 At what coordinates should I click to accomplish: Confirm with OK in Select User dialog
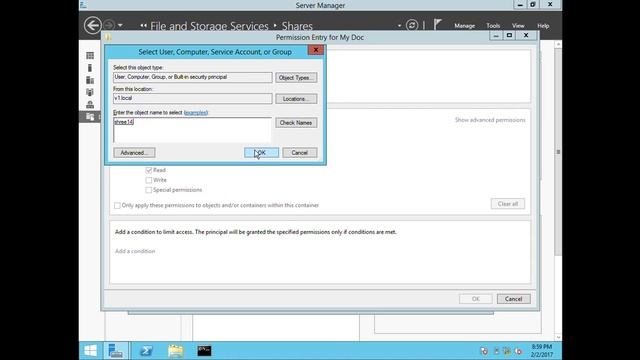261,153
